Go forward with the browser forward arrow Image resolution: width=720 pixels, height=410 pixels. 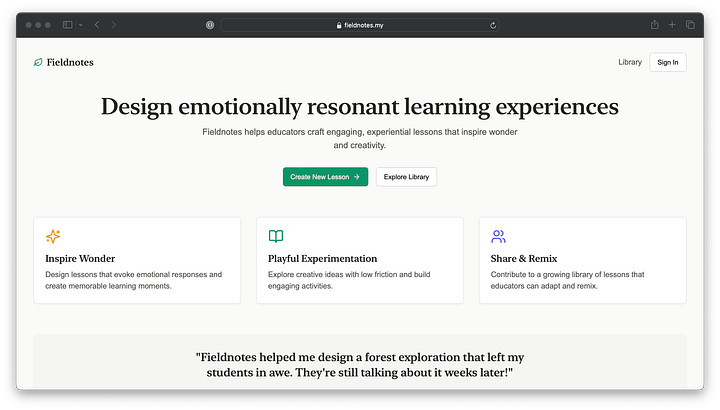113,25
